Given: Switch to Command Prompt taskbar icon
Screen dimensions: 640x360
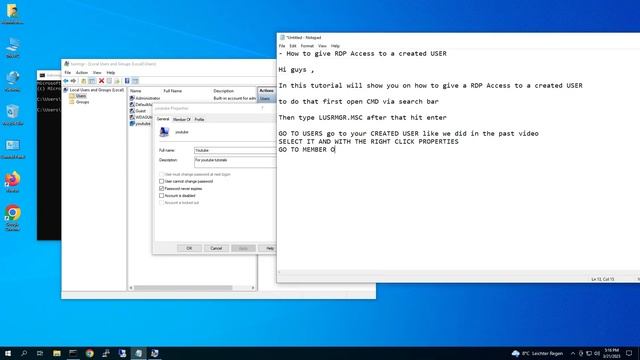Looking at the screenshot, I should [x=73, y=353].
